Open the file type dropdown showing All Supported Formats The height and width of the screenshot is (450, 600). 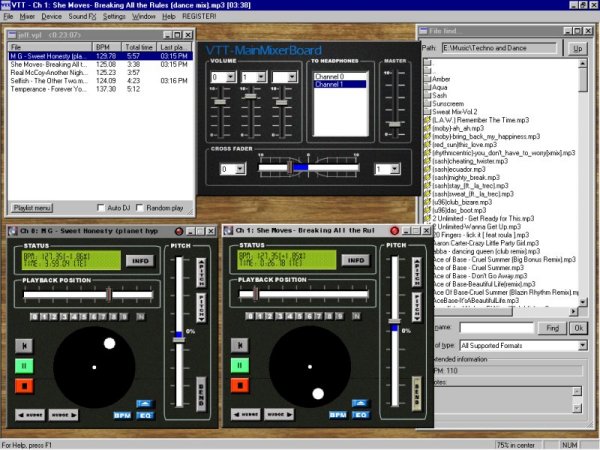tap(582, 345)
